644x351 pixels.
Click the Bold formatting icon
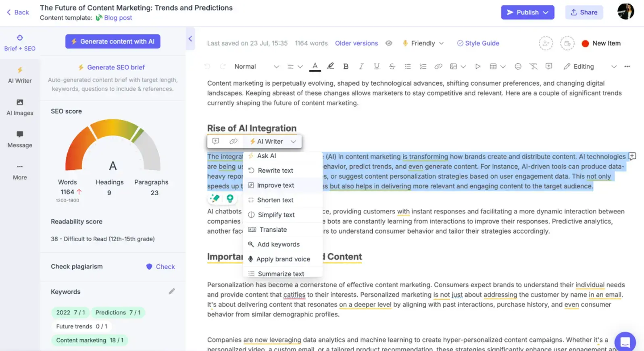tap(346, 67)
